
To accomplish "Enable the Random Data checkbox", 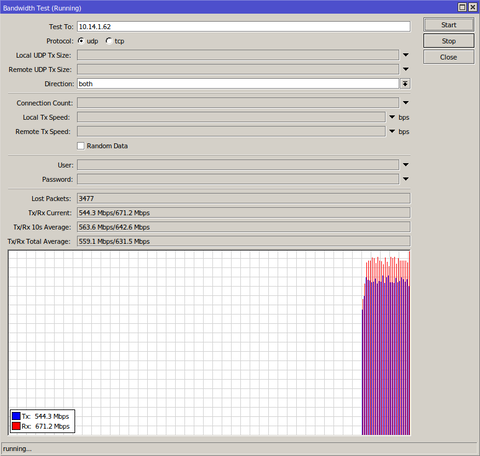I will pos(81,146).
